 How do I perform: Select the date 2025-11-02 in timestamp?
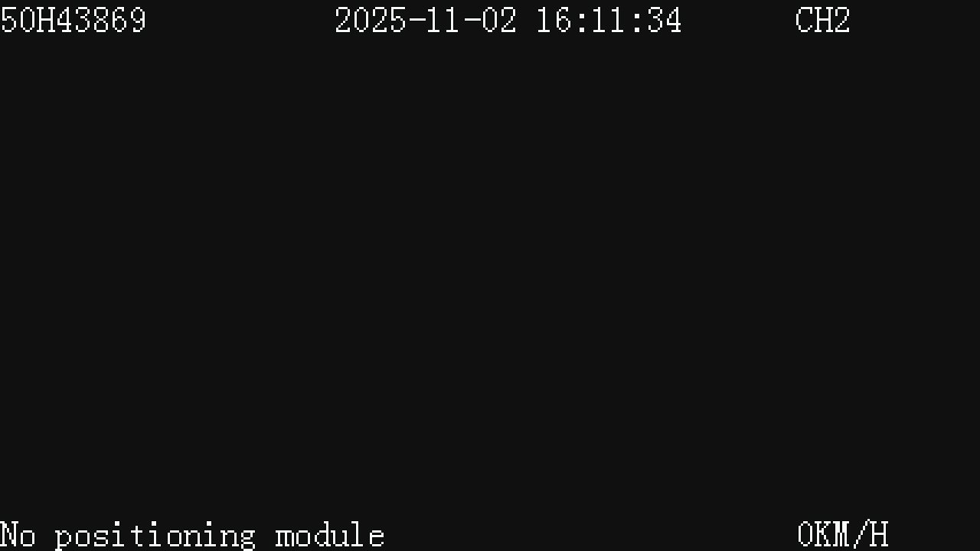click(426, 21)
